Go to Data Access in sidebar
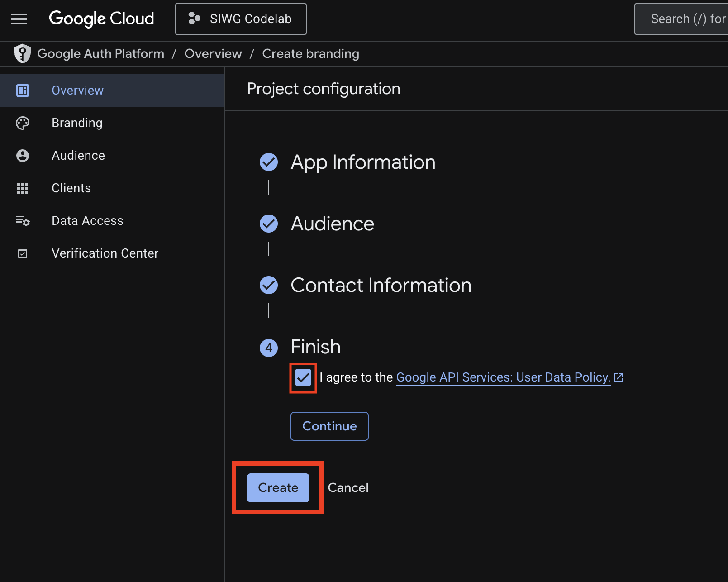 [87, 221]
